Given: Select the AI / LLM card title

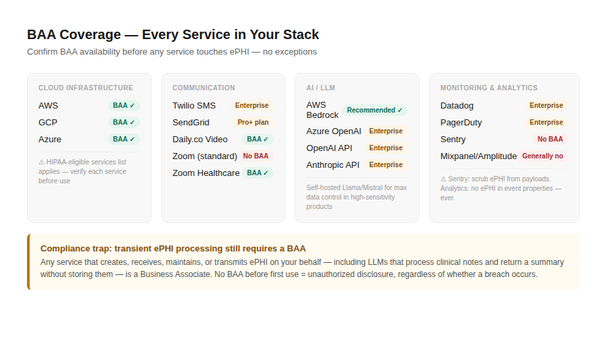Looking at the screenshot, I should coord(320,88).
